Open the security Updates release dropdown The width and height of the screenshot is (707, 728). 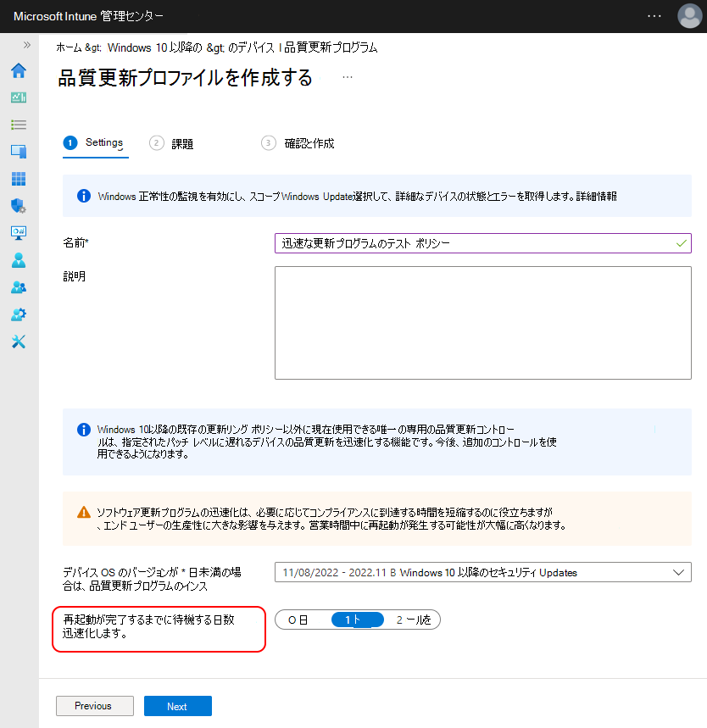(x=483, y=572)
